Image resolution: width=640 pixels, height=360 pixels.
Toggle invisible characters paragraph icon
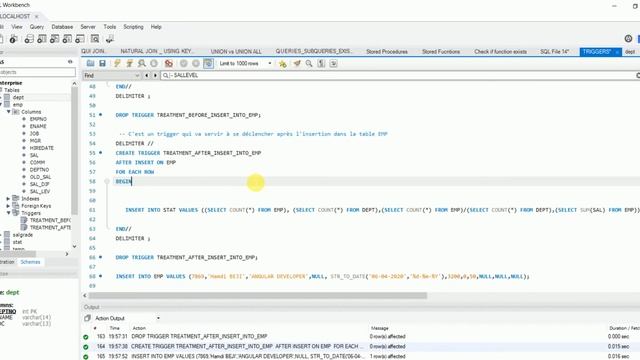(x=321, y=63)
